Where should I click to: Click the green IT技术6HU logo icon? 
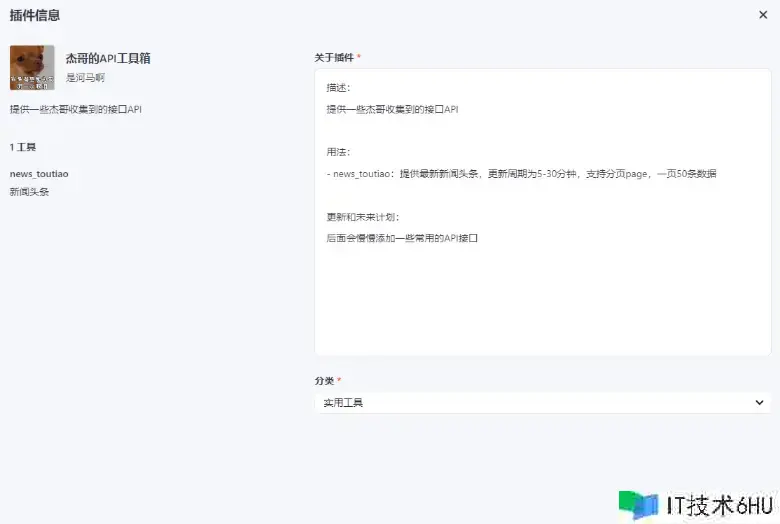pos(638,505)
